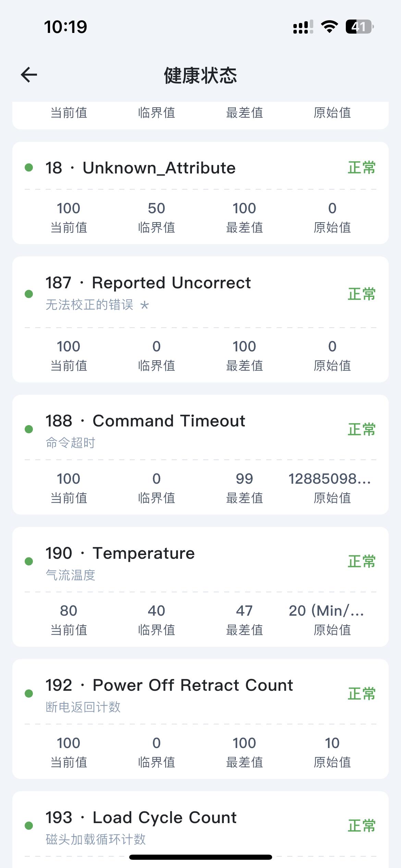Tap the battery indicator showing 41

tap(360, 27)
